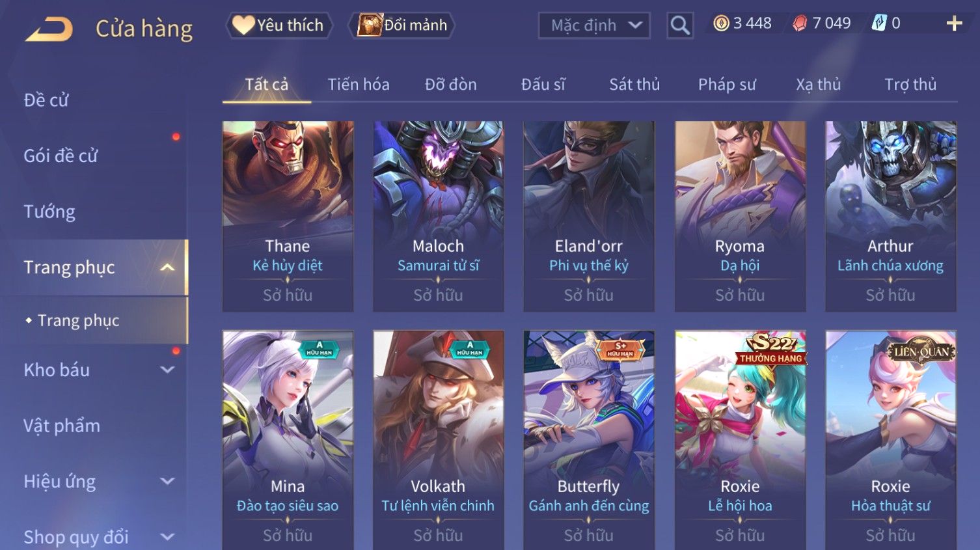Screen dimensions: 980x550
Task: Collapse the Trang phục sidebar section
Action: [167, 268]
